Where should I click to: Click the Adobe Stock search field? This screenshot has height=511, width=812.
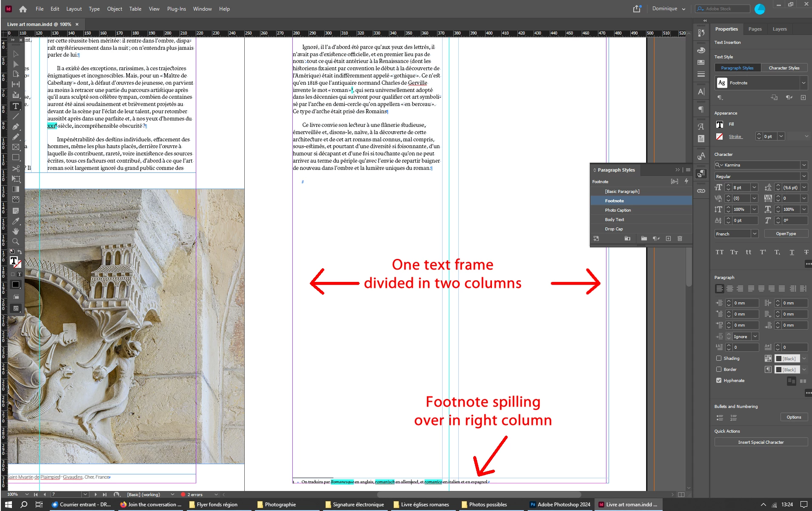pyautogui.click(x=723, y=9)
